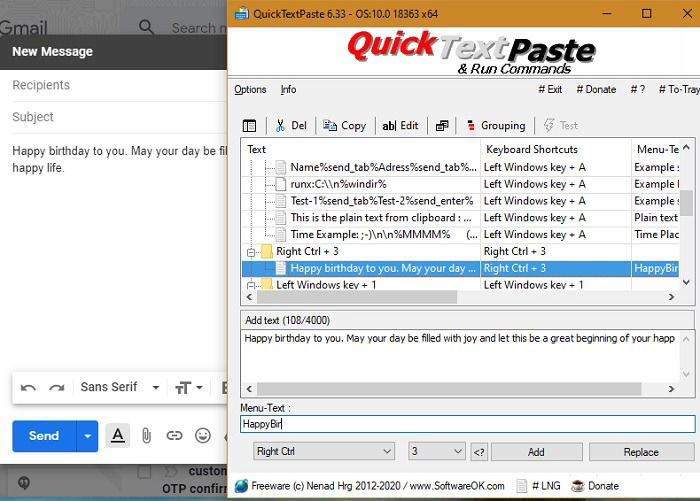700x501 pixels.
Task: Click the # ? help menu item
Action: (x=638, y=89)
